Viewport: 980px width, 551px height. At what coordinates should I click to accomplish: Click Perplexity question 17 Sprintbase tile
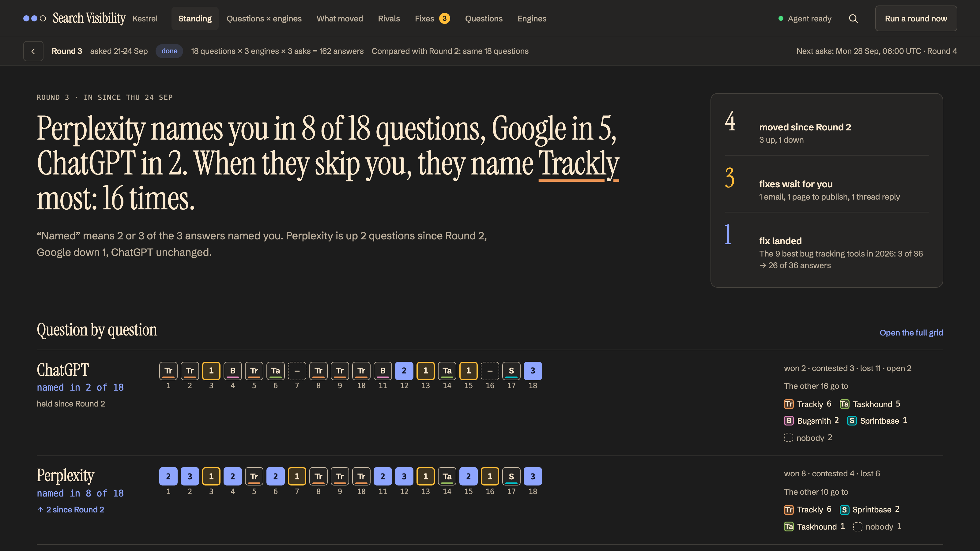tap(511, 477)
